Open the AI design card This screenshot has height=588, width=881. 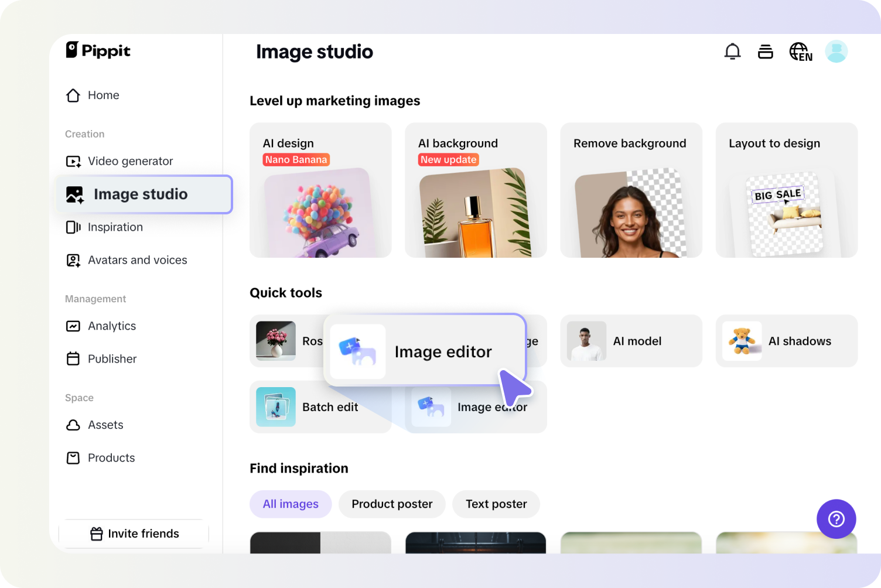click(x=320, y=190)
